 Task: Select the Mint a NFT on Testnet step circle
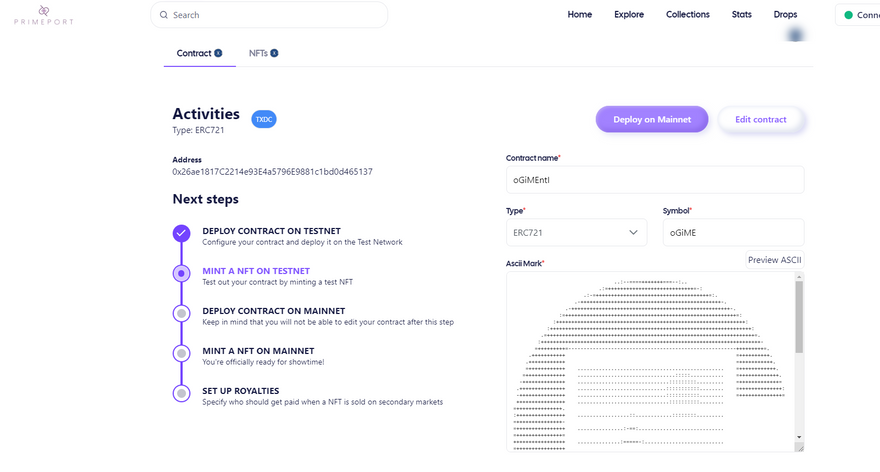click(181, 273)
